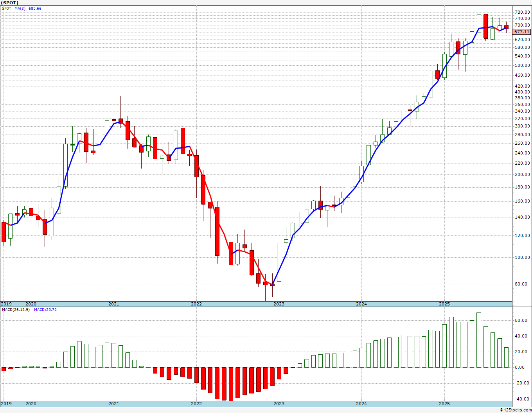Click the 400.00 price axis label
The height and width of the screenshot is (413, 532).
pos(522,92)
